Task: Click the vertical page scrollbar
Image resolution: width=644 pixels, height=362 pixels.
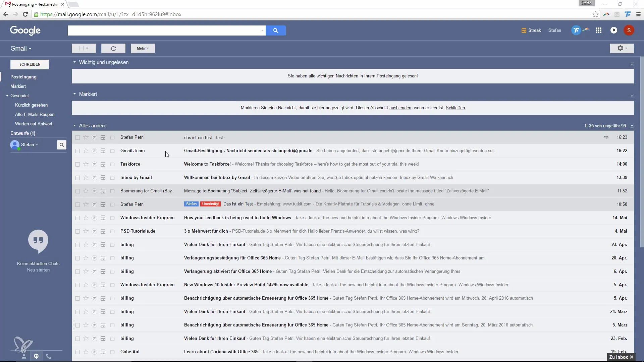Action: [x=642, y=153]
